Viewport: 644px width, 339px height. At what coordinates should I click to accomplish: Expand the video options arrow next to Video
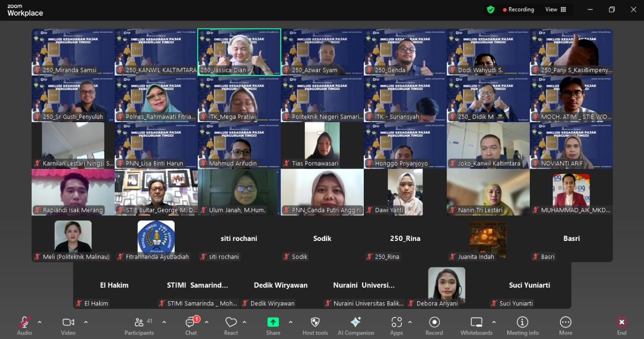pyautogui.click(x=86, y=322)
